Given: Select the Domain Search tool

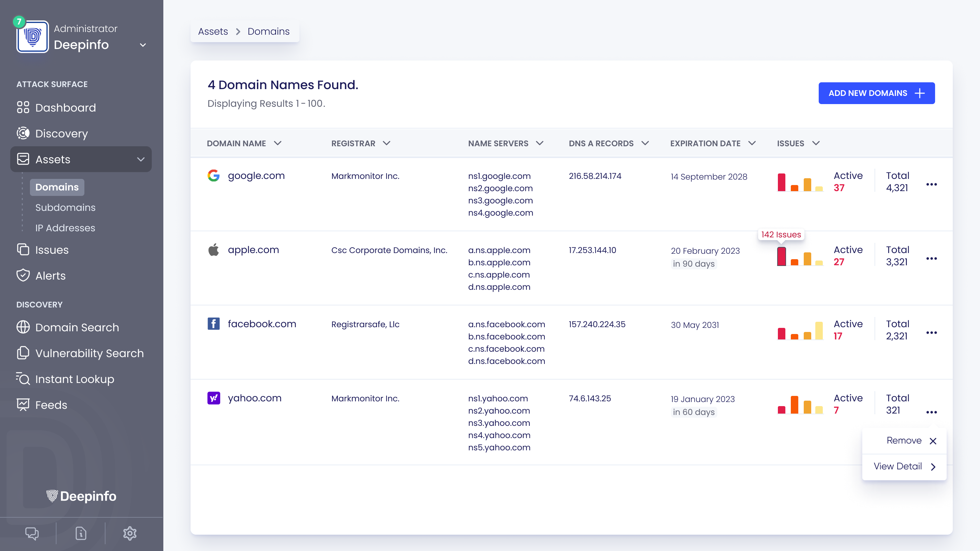Looking at the screenshot, I should tap(77, 328).
